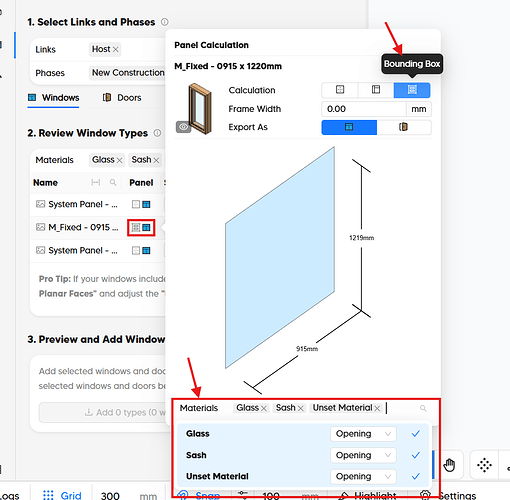Select the M_Fixed - 0915 row name
The width and height of the screenshot is (510, 500).
tap(83, 227)
